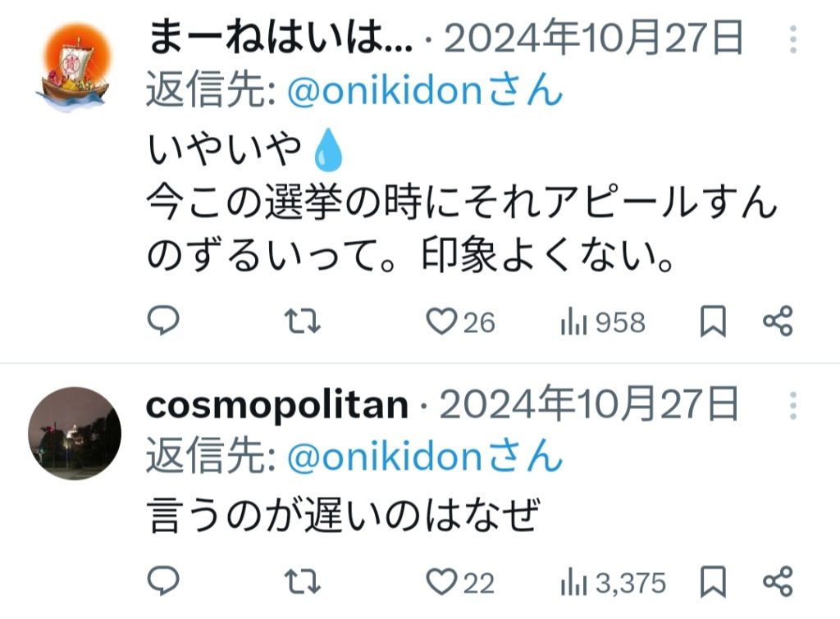Bookmark the cosmopolitan tweet
840x619 pixels.
coord(713,583)
